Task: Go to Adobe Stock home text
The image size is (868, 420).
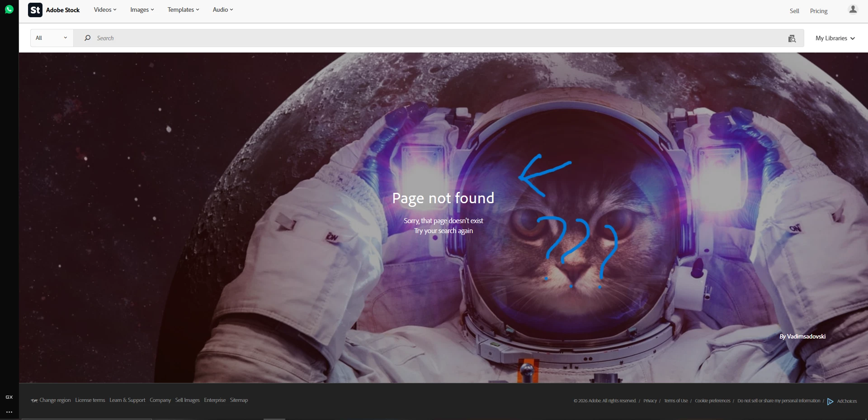Action: point(63,10)
